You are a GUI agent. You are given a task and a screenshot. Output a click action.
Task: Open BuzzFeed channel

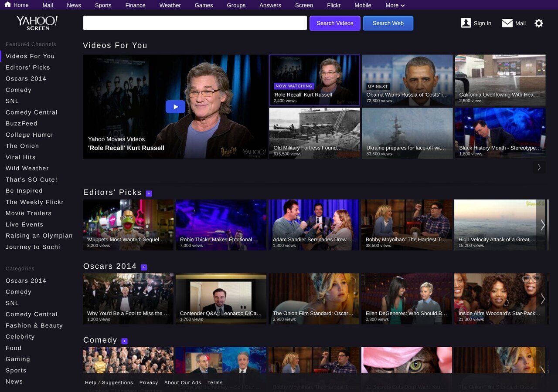click(21, 124)
